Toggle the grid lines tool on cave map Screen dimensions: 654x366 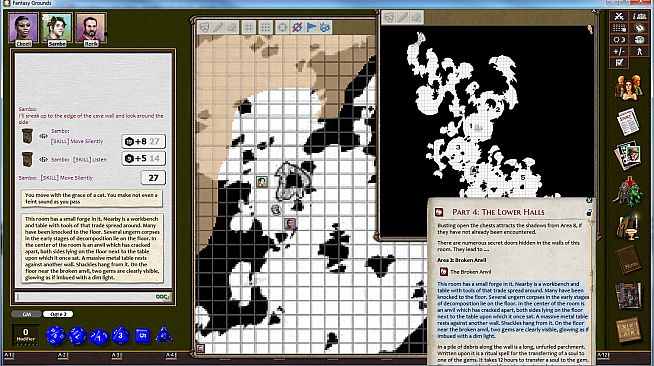248,28
